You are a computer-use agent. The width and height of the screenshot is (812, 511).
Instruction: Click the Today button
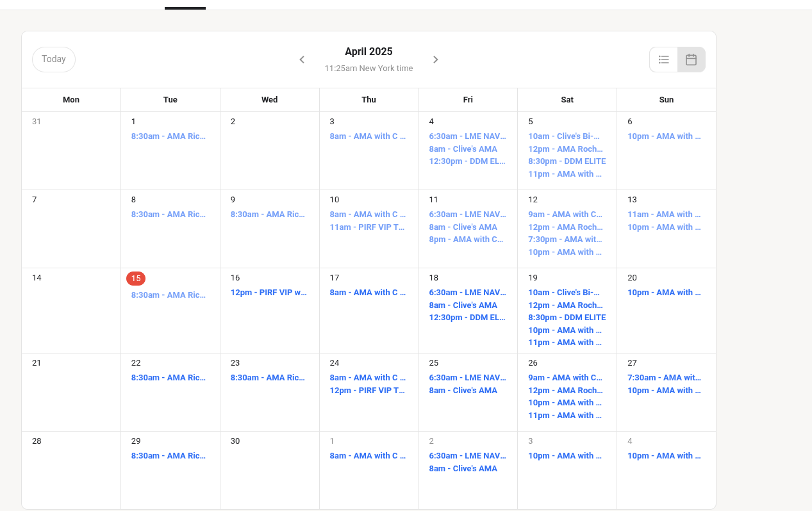click(x=54, y=59)
